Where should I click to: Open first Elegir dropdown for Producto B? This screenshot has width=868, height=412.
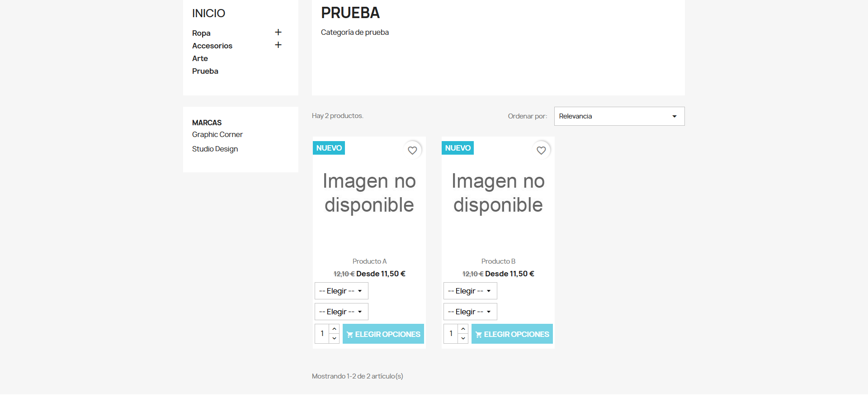click(x=470, y=291)
